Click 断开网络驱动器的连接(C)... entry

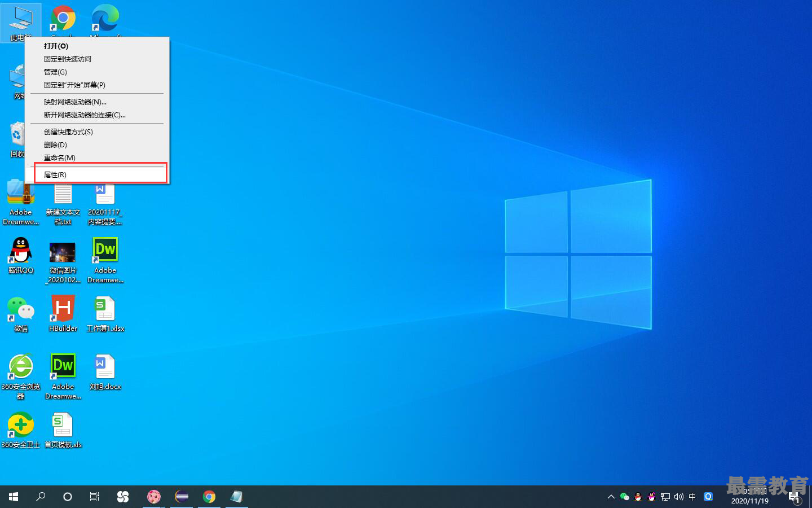click(x=97, y=115)
